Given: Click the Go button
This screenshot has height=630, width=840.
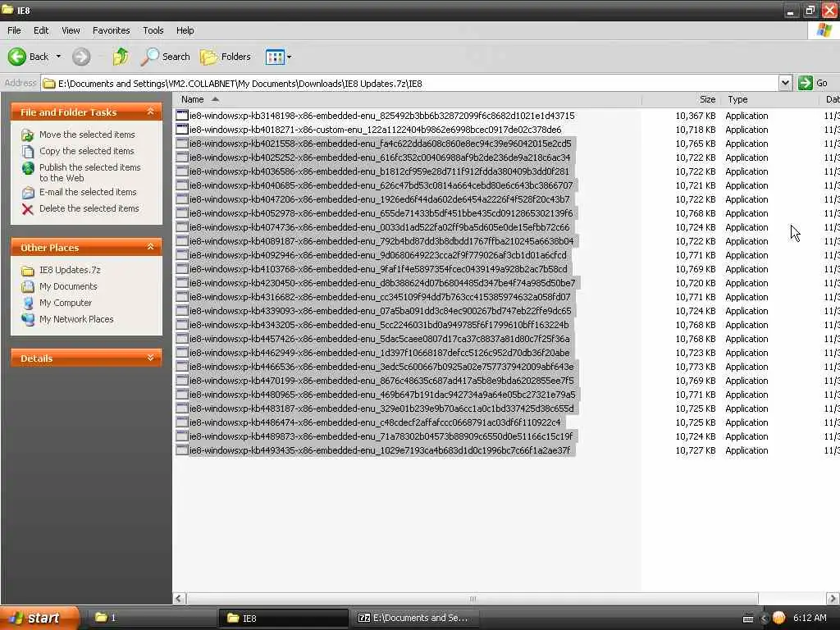Looking at the screenshot, I should pos(813,83).
